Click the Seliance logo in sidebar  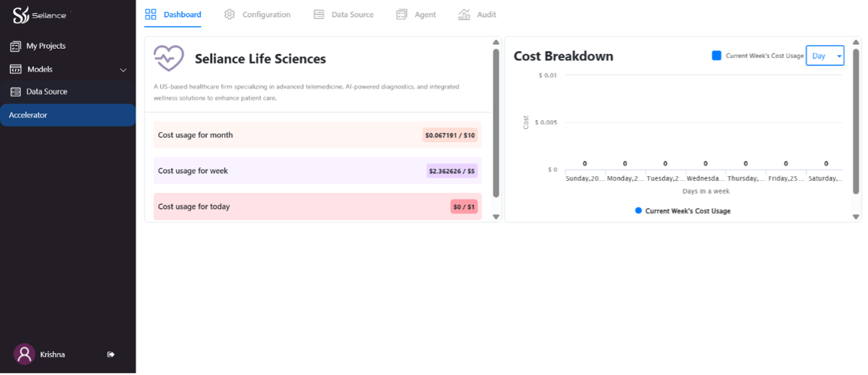tap(39, 15)
